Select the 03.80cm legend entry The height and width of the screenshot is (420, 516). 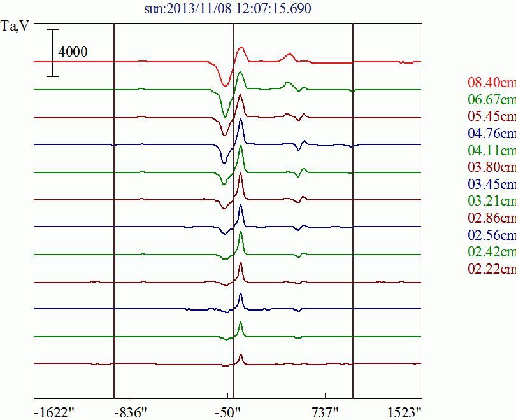pos(492,167)
